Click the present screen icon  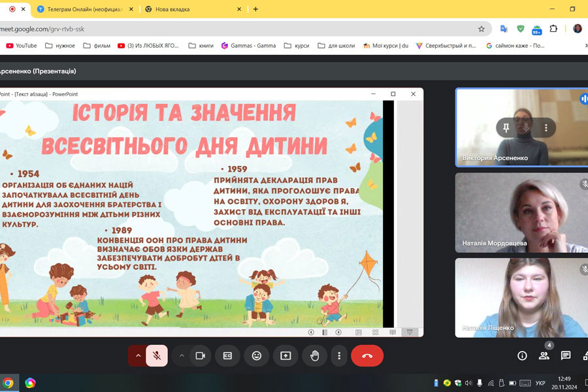286,355
